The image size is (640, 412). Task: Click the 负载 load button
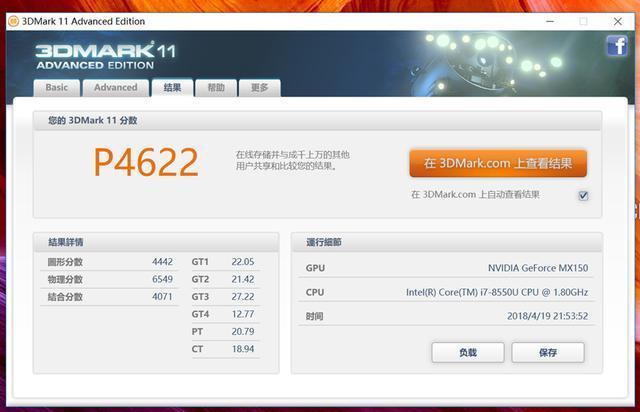point(468,352)
